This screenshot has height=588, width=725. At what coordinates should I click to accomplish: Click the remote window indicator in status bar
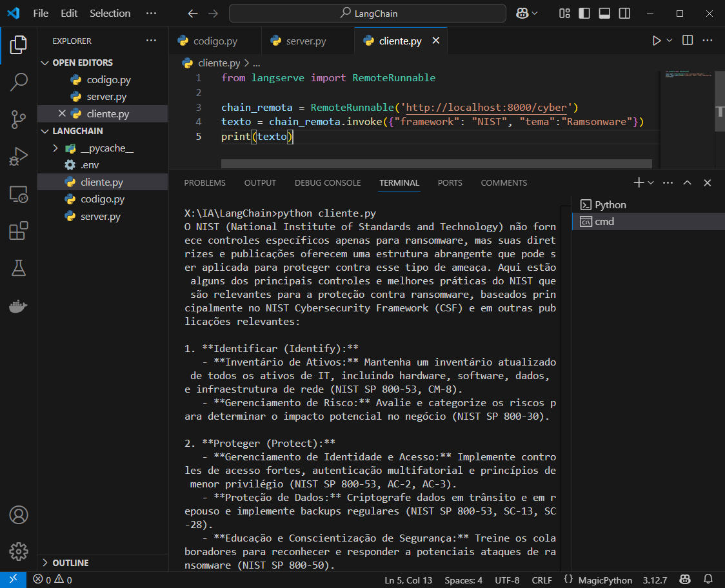(13, 580)
